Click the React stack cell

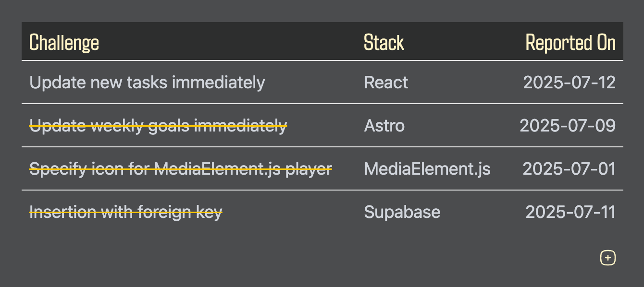pyautogui.click(x=386, y=83)
